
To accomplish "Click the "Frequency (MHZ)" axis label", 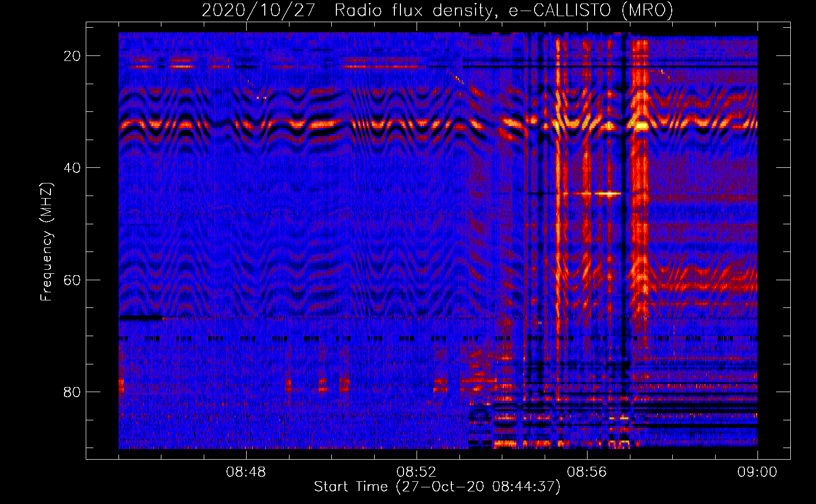I will pyautogui.click(x=46, y=242).
